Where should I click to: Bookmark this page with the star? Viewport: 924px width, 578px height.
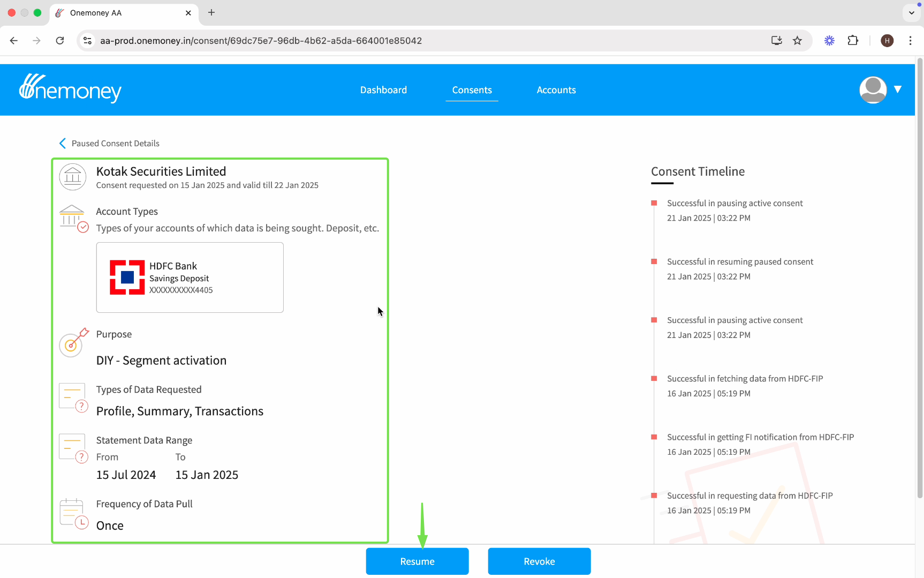pos(797,41)
